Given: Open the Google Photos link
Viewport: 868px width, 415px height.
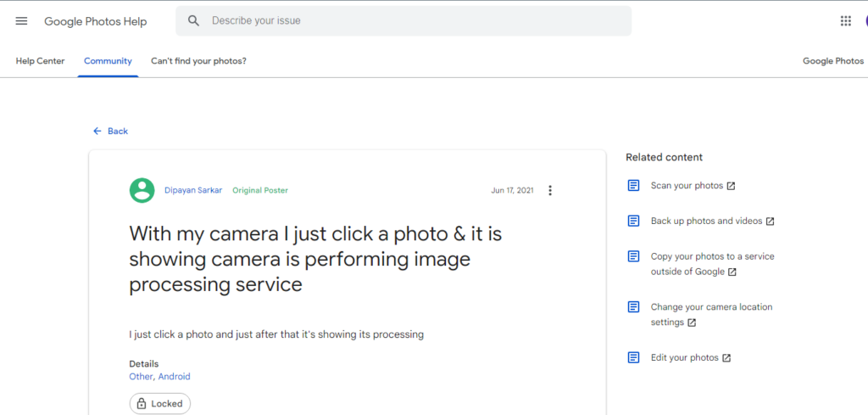Looking at the screenshot, I should coord(832,61).
